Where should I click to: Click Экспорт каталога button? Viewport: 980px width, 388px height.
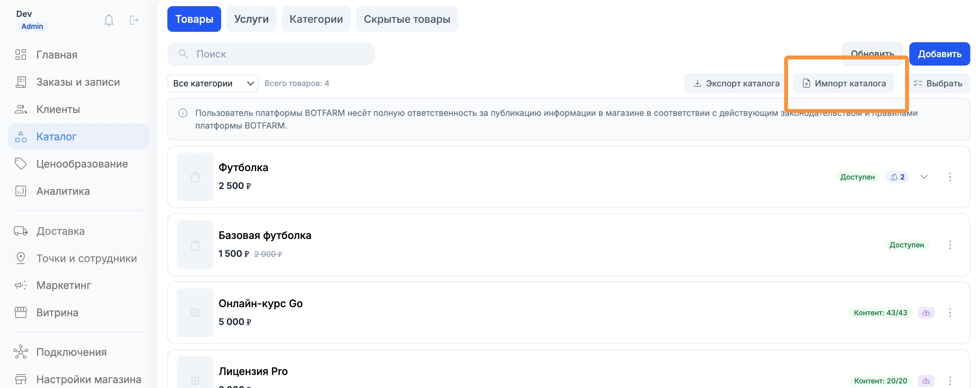(x=736, y=83)
